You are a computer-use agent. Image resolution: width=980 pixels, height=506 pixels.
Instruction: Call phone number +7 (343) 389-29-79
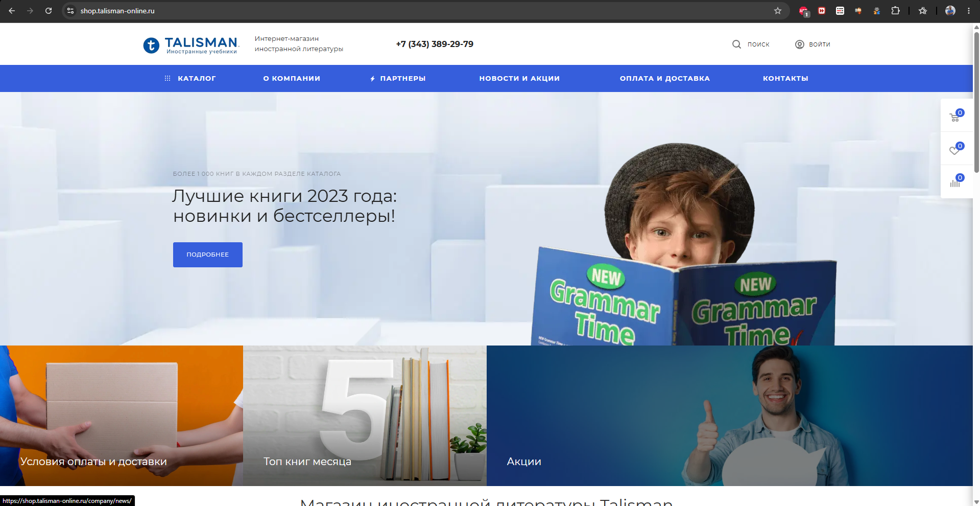pos(435,44)
